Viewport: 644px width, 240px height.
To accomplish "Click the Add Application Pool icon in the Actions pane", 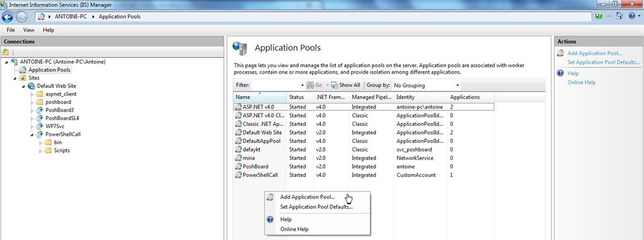I will [x=560, y=53].
